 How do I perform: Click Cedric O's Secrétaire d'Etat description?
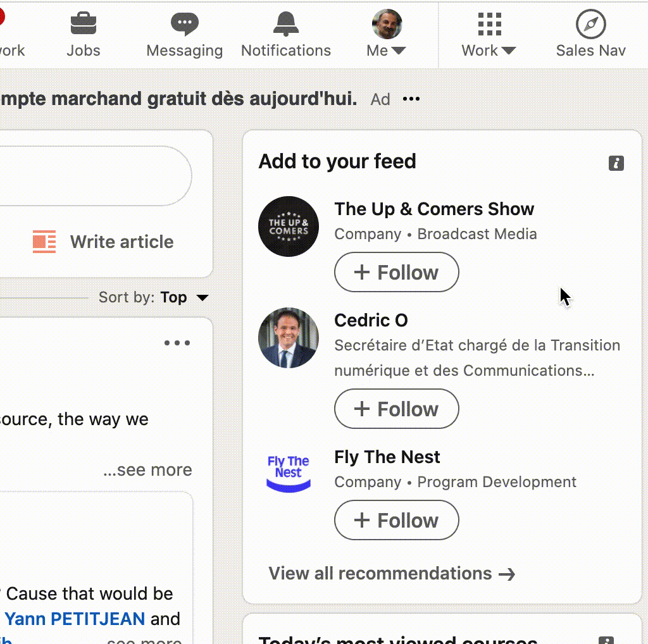pyautogui.click(x=477, y=357)
